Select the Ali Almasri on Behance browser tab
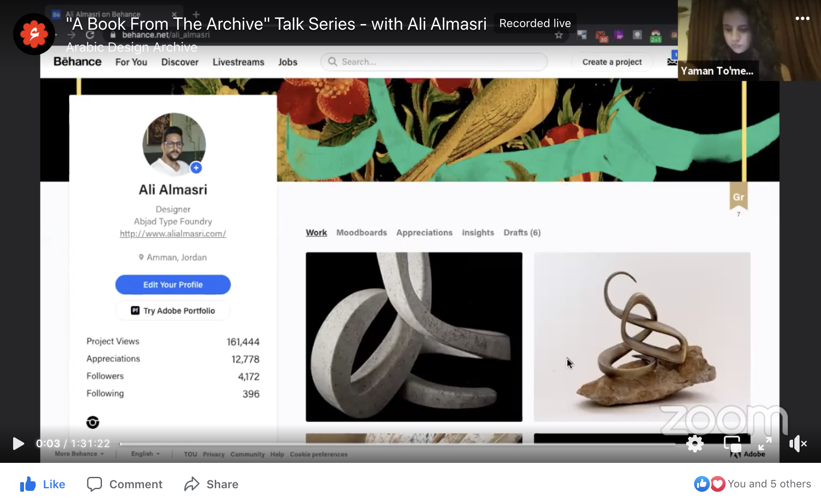821x504 pixels. pos(114,14)
